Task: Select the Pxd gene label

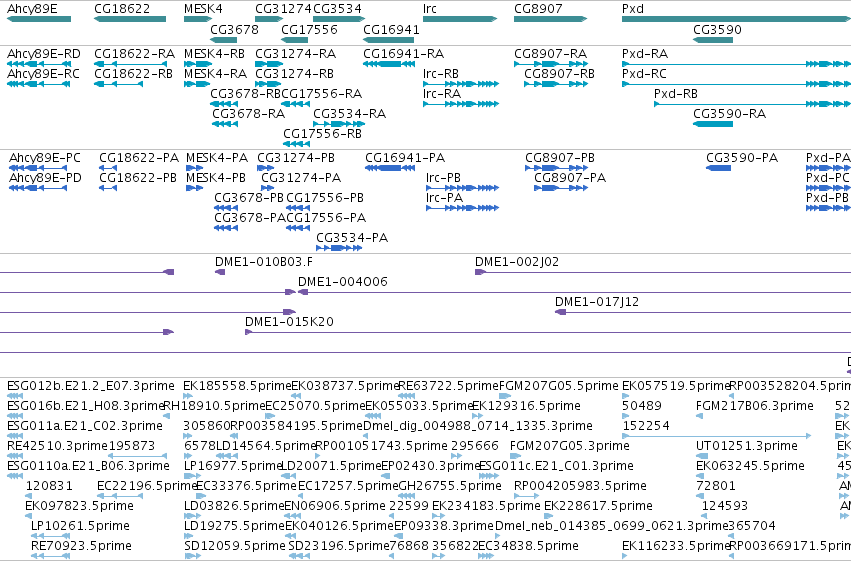Action: point(633,9)
